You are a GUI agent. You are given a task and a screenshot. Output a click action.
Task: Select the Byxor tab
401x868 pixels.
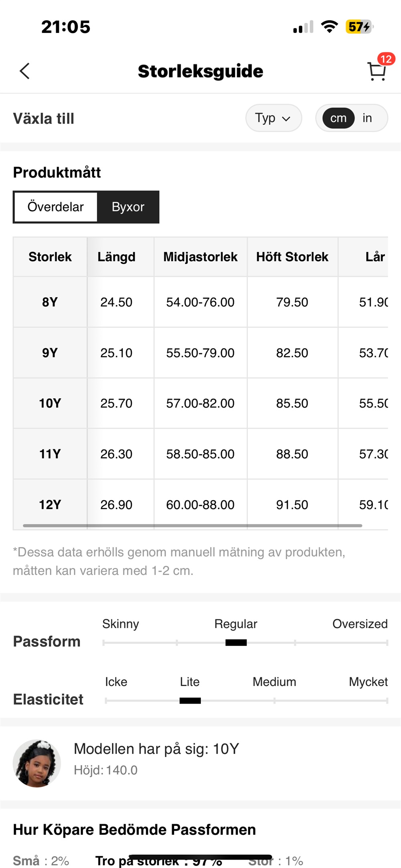[x=128, y=207]
